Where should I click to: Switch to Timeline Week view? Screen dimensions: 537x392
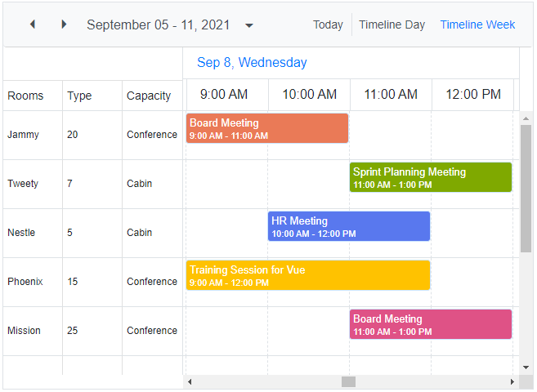[x=477, y=24]
